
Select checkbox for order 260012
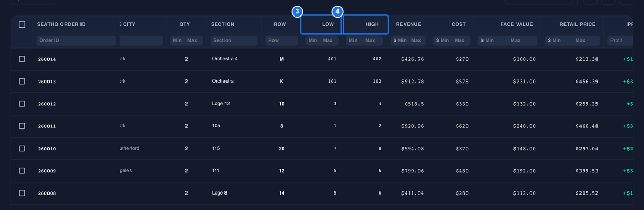22,104
